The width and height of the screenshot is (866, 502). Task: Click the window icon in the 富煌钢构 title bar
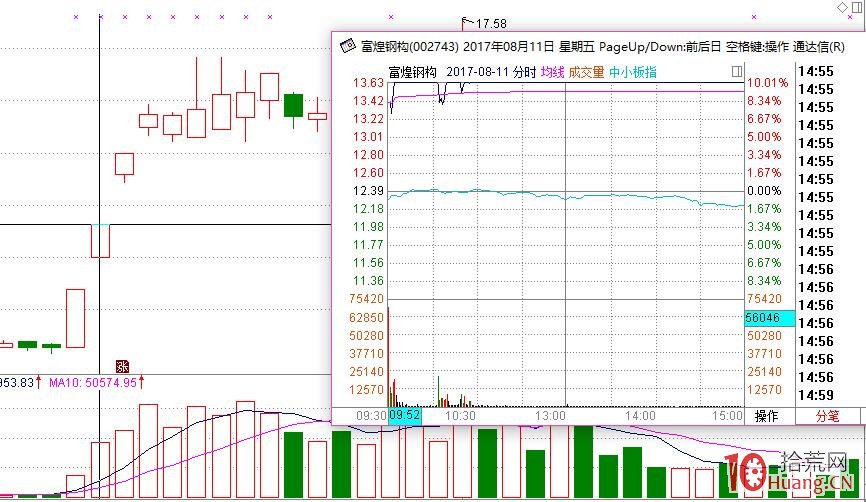coord(347,45)
